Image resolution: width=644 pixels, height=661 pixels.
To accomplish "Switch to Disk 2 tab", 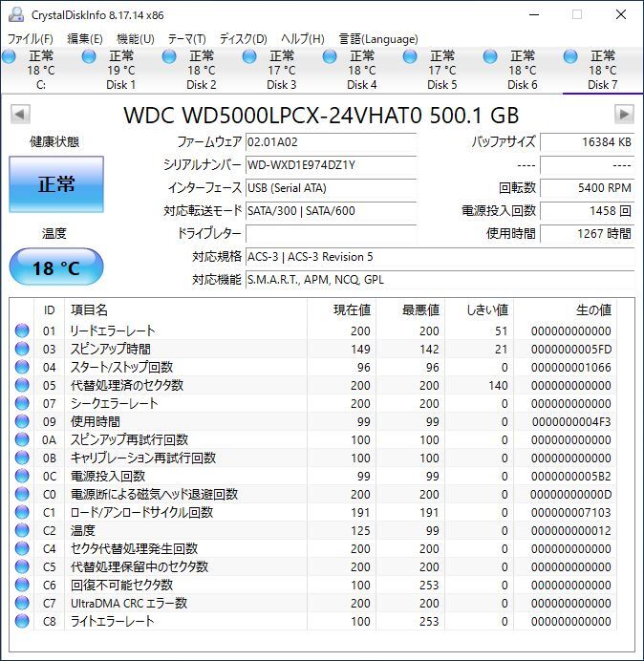I will (x=202, y=70).
